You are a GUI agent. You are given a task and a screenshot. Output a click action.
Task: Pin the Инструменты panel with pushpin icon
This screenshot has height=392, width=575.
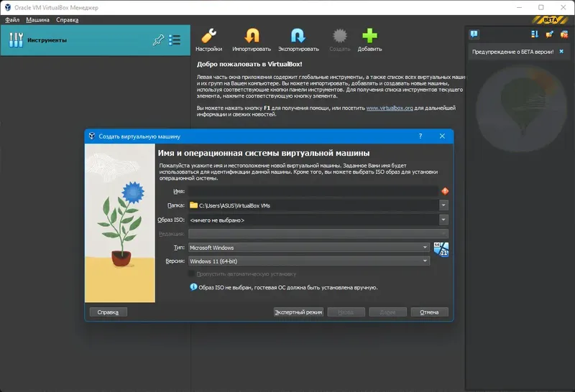158,40
